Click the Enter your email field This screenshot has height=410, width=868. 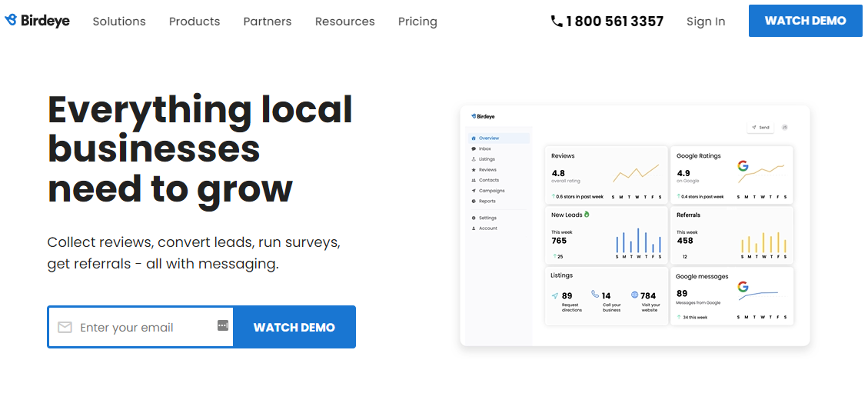[141, 327]
